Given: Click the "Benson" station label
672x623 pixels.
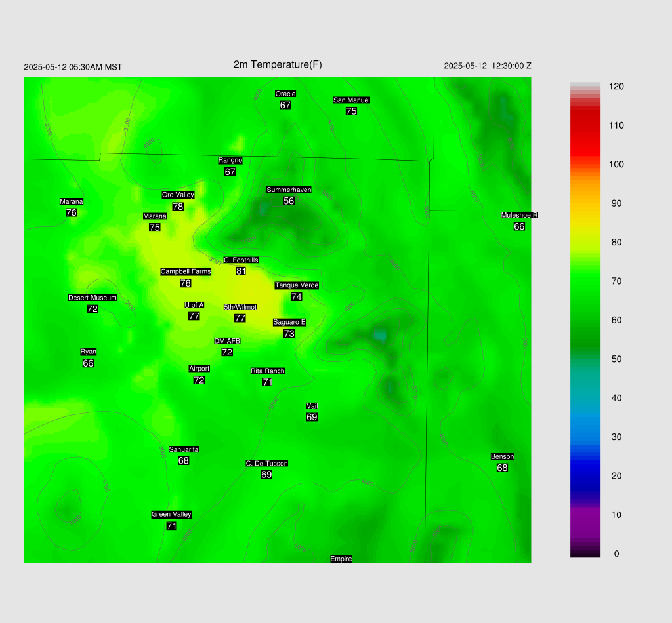Looking at the screenshot, I should [x=502, y=456].
